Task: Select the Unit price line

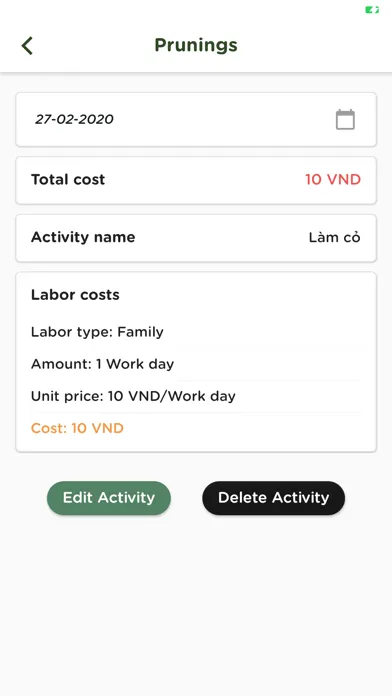Action: click(133, 396)
